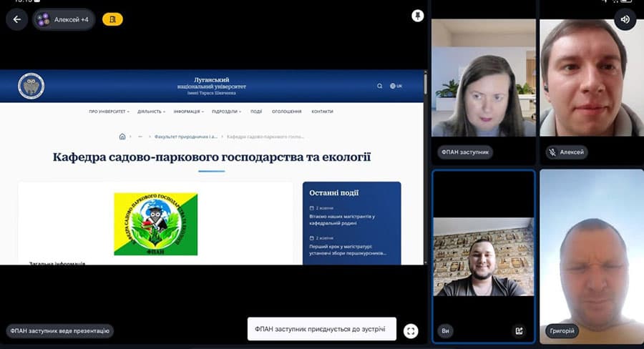Tap the 'ФПАН заступник веде презентацію' chip
The width and height of the screenshot is (644, 349).
tap(60, 331)
